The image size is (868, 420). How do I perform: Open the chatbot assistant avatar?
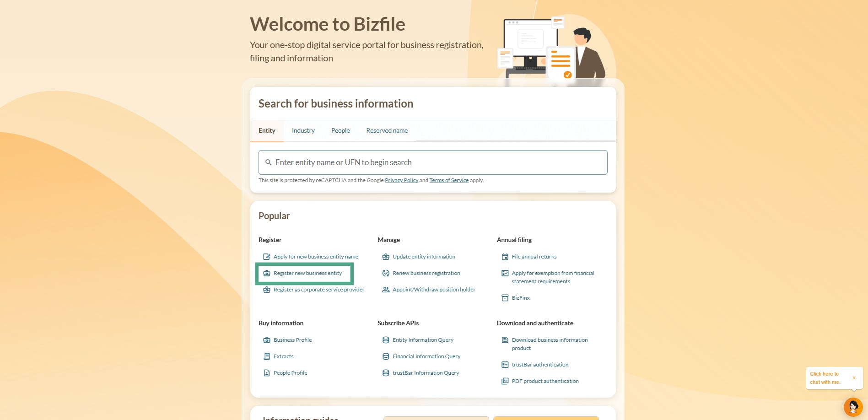[x=852, y=407]
